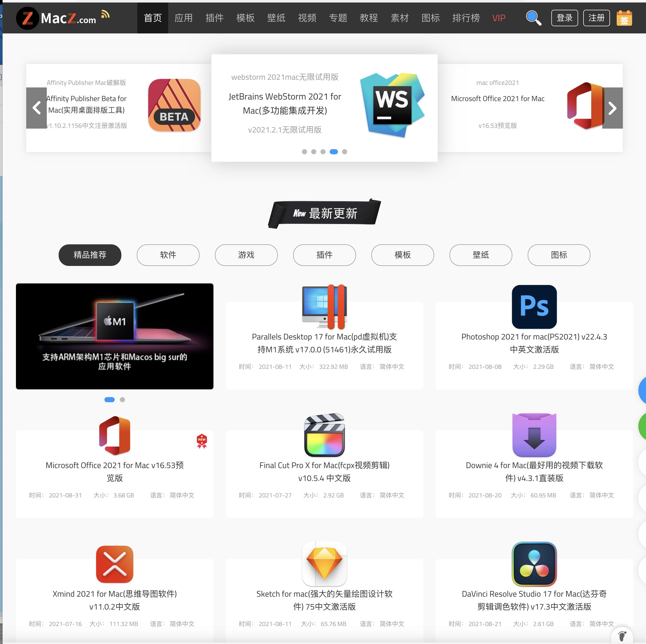Click the RSS feed icon beside the logo
This screenshot has width=646, height=644.
coord(106,14)
